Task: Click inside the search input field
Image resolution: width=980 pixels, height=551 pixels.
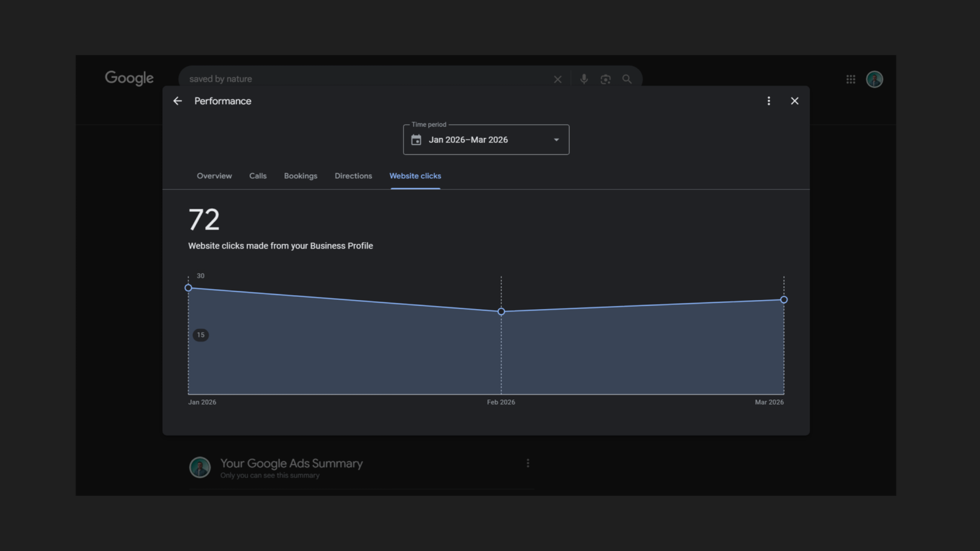Action: click(x=367, y=79)
